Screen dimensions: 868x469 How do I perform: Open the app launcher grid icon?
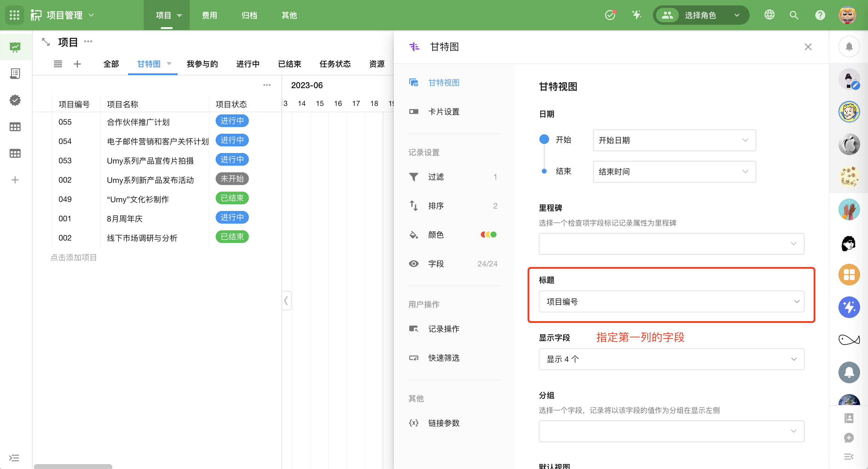(14, 15)
